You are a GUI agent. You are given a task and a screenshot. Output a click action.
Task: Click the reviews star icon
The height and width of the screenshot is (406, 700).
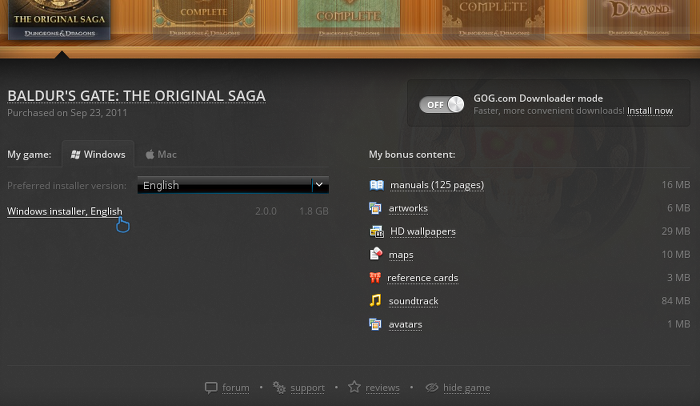tap(354, 387)
